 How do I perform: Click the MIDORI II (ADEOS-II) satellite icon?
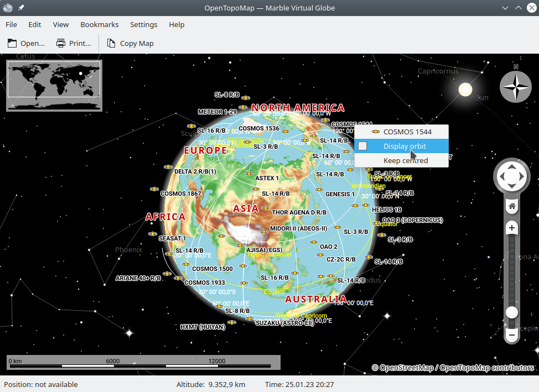coord(263,232)
